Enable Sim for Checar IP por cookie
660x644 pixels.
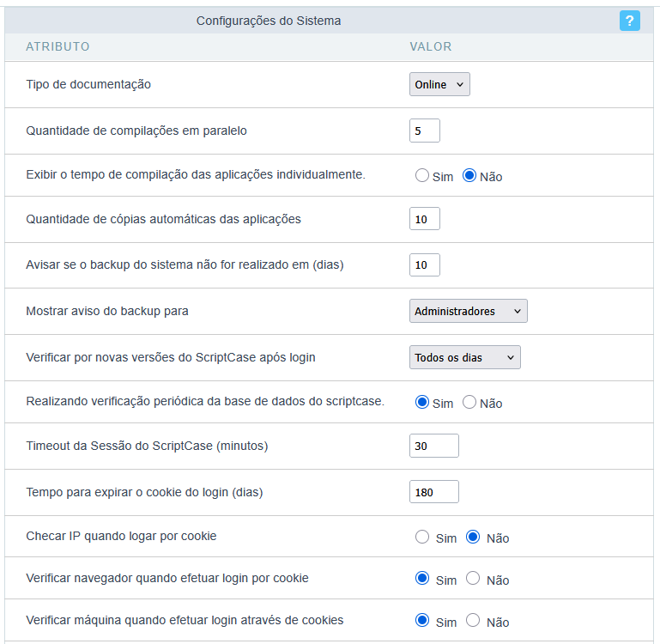421,537
